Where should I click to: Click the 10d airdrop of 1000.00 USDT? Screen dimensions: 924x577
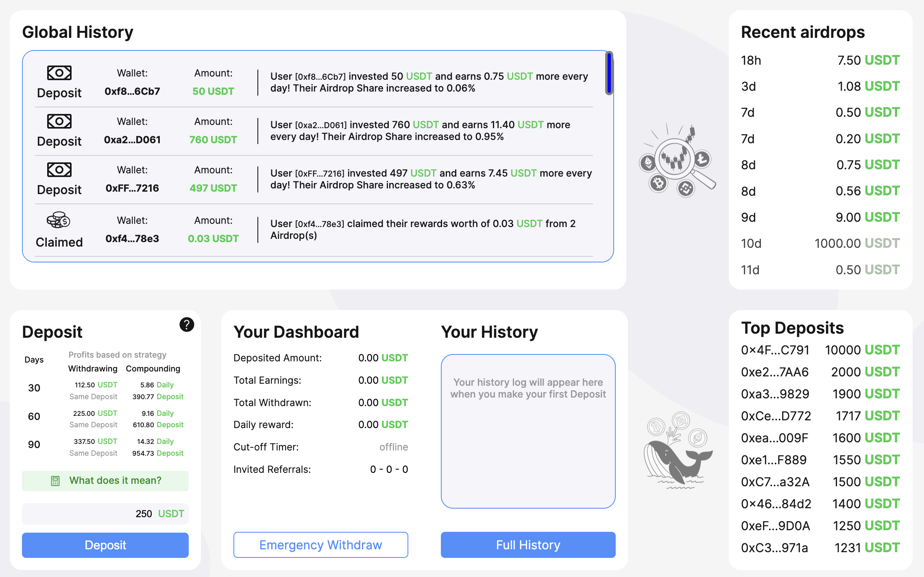coord(820,243)
